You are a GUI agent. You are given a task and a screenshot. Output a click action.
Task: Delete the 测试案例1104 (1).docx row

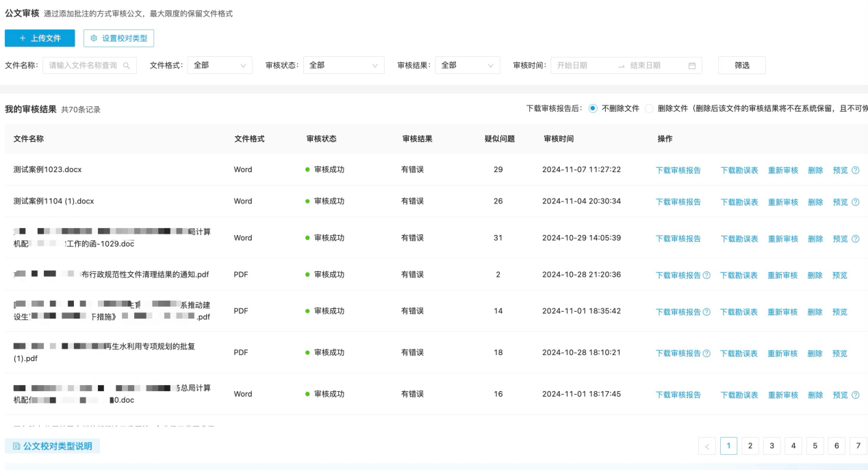point(815,201)
